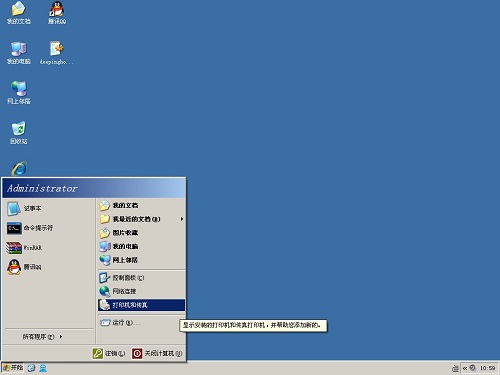Screen dimensions: 500x375
Task: Select the Network Neighborhood desktop icon
Action: [x=19, y=93]
